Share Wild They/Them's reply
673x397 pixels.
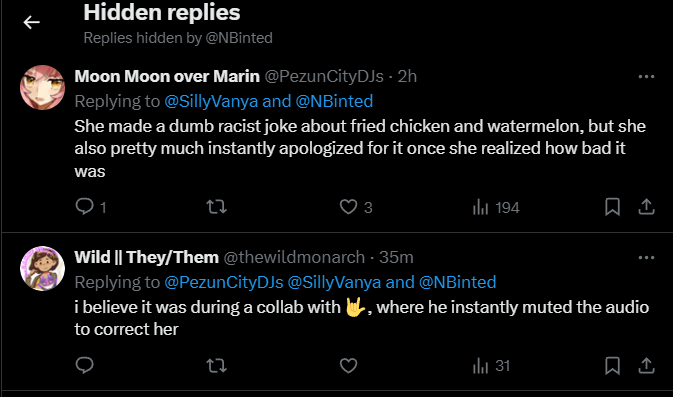646,366
